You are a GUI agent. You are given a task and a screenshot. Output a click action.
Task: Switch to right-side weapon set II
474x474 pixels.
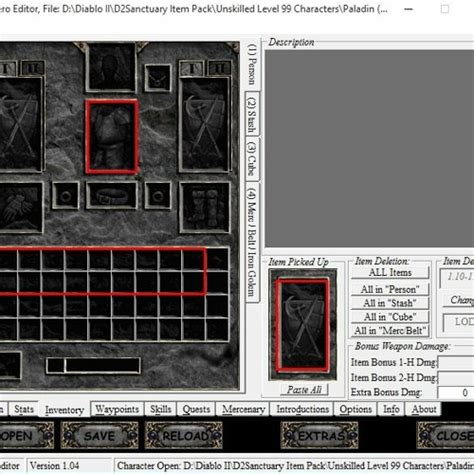[219, 68]
